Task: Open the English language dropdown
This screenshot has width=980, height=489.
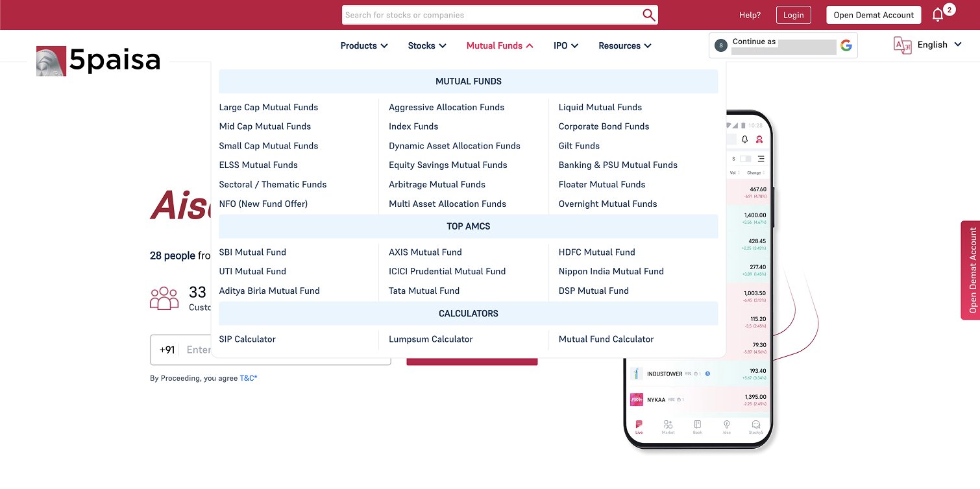Action: [x=939, y=45]
